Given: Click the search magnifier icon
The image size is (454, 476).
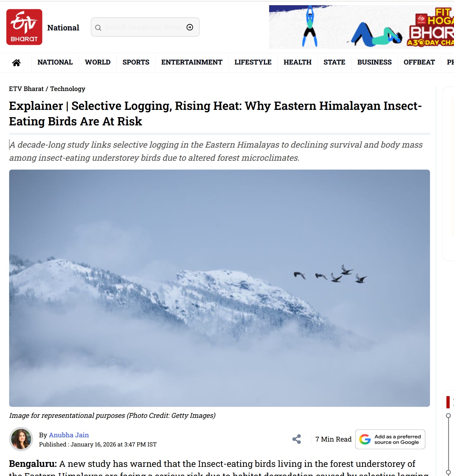Looking at the screenshot, I should [x=98, y=28].
